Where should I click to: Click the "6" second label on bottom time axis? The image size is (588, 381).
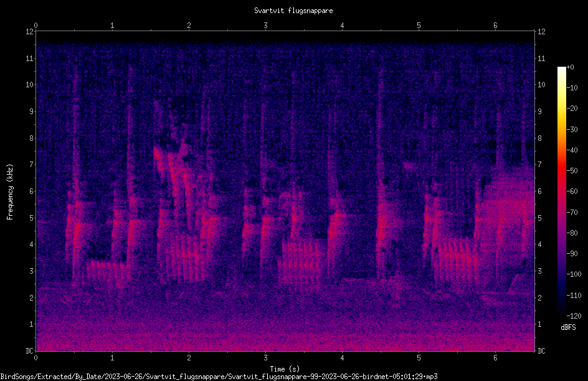495,358
